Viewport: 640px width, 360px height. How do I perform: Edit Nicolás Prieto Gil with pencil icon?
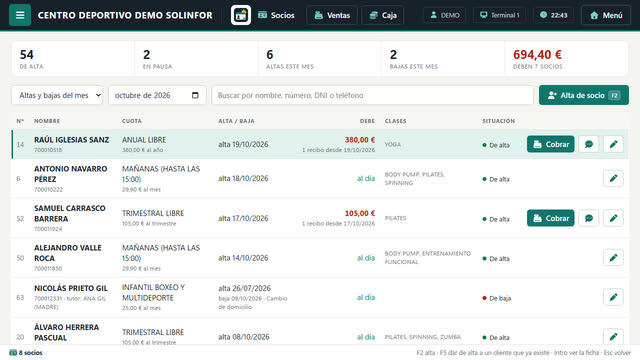613,297
